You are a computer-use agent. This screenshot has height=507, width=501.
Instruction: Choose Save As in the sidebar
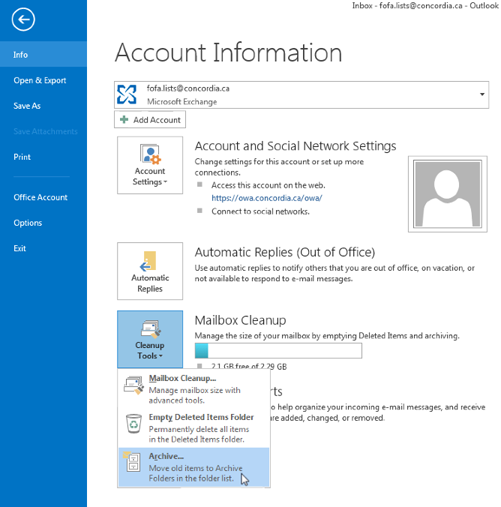(x=27, y=106)
